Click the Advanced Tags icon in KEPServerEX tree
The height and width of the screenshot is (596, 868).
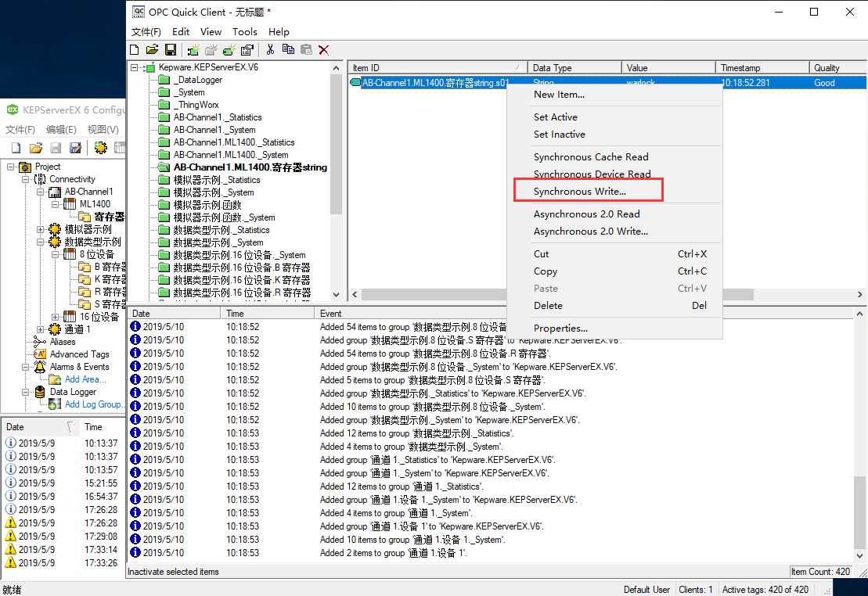[x=40, y=354]
